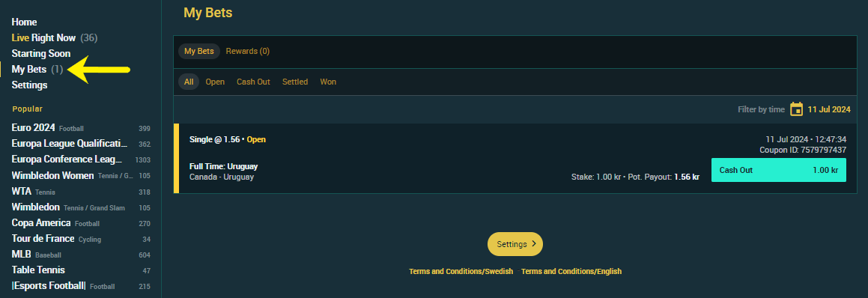This screenshot has height=298, width=868.
Task: Open Europa Conference League category
Action: 81,159
